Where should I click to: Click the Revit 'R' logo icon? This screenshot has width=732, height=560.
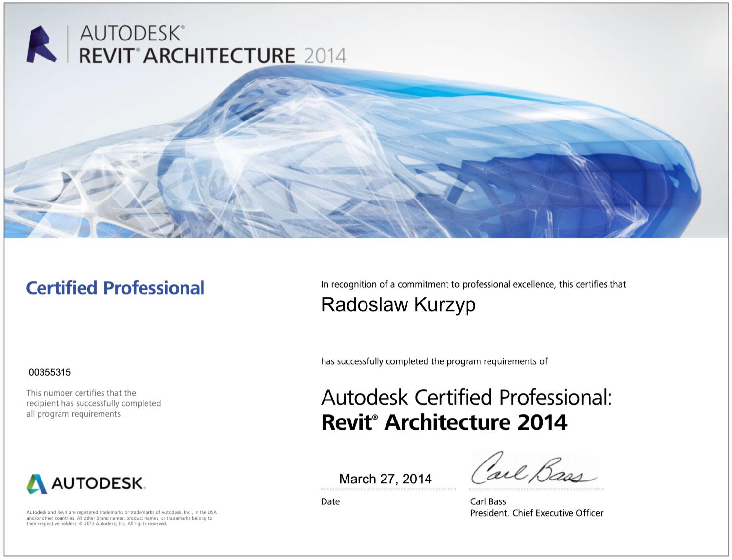click(x=41, y=45)
